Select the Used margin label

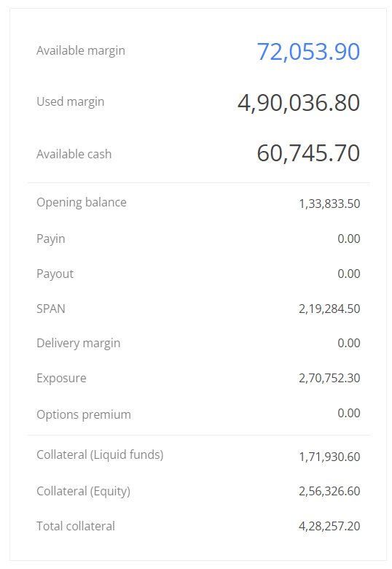click(x=70, y=102)
